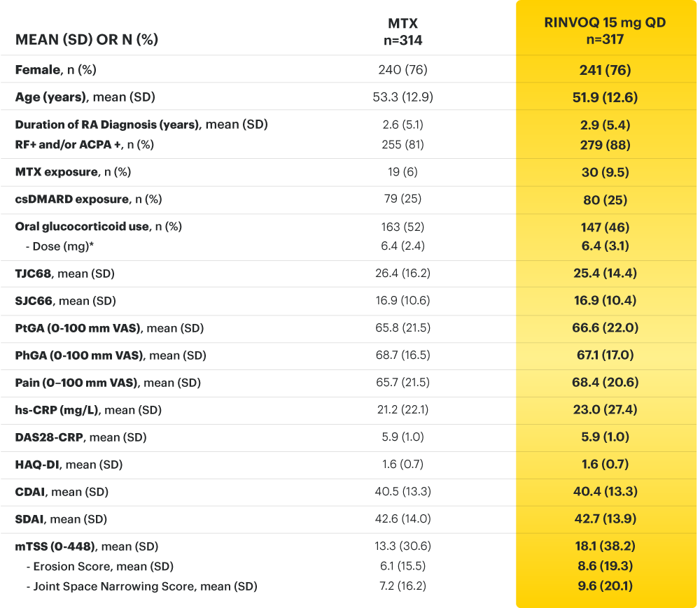Viewport: 700px width, 608px height.
Task: Select the value '9.6 (20.1)'
Action: pyautogui.click(x=605, y=586)
